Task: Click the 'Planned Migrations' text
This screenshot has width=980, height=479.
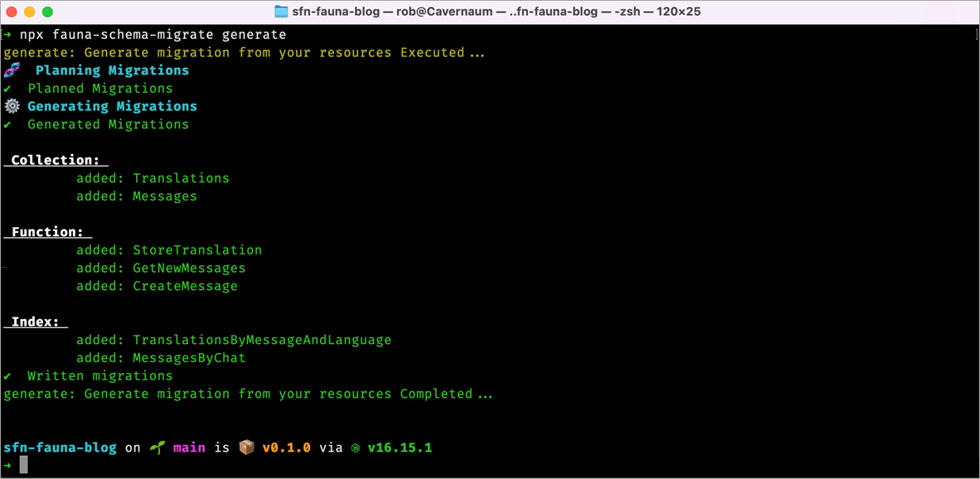Action: click(100, 89)
